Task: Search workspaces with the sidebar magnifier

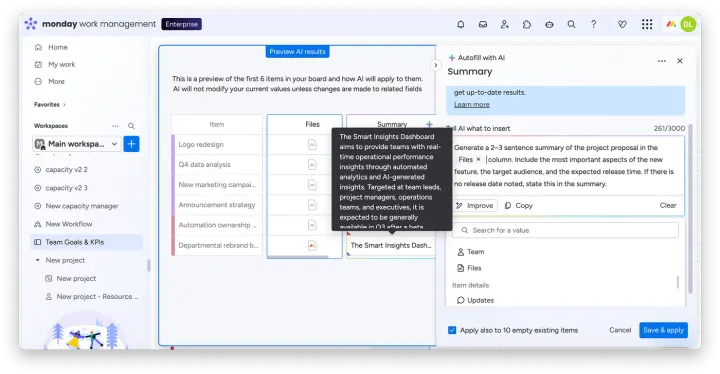Action: pyautogui.click(x=131, y=126)
